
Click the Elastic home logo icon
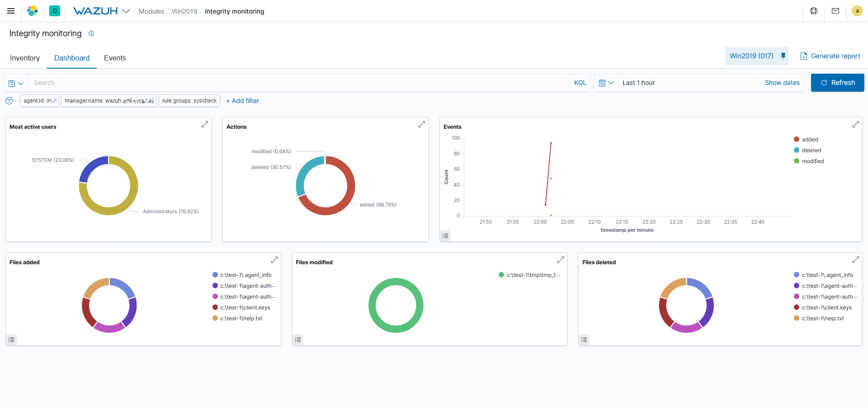pos(32,11)
